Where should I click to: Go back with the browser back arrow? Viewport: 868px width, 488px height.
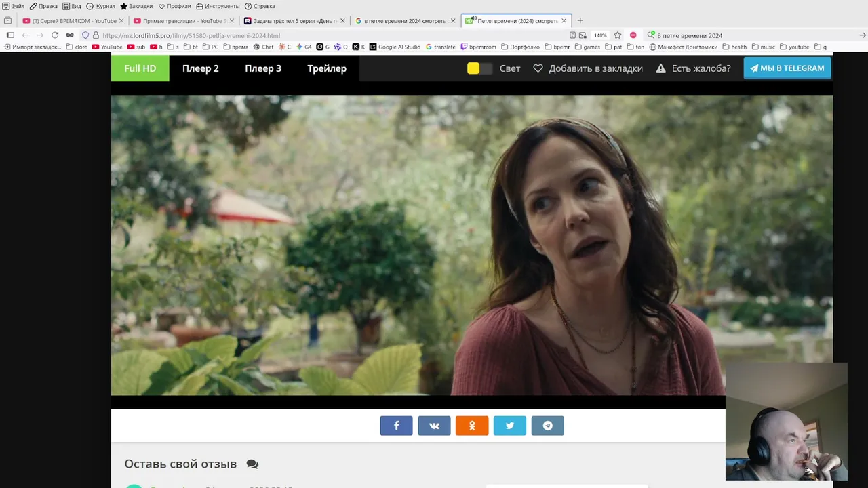click(25, 35)
